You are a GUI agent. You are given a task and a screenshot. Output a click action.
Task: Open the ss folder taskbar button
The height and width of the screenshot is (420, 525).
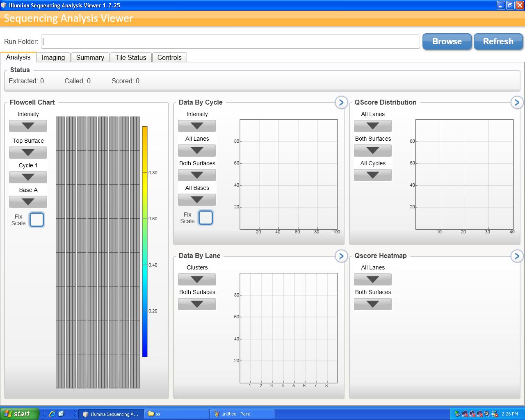[177, 414]
